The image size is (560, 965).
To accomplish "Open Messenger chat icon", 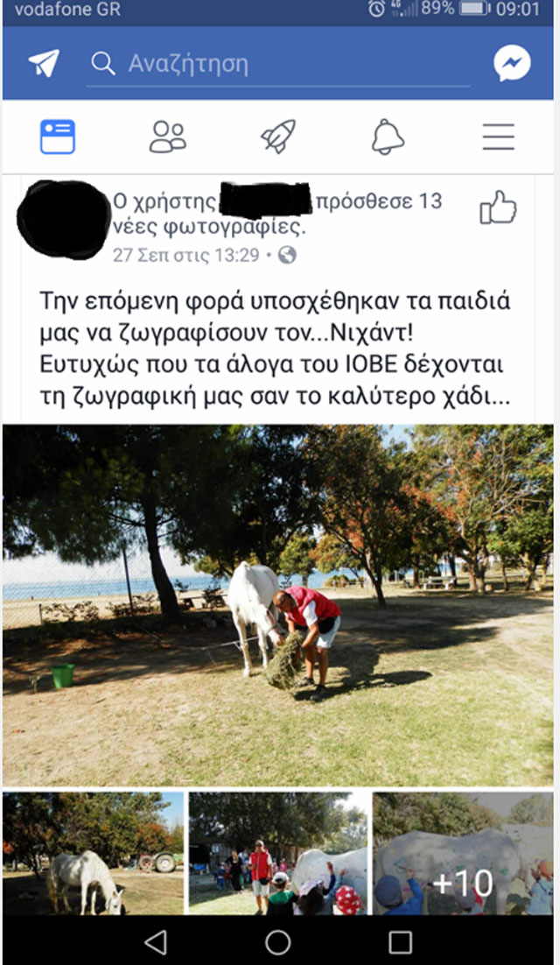I will (512, 63).
